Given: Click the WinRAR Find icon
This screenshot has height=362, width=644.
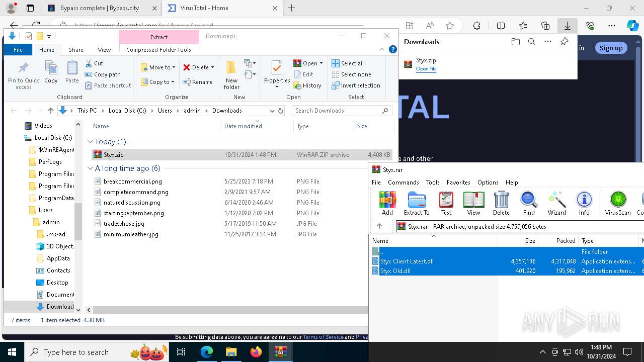Looking at the screenshot, I should (529, 203).
